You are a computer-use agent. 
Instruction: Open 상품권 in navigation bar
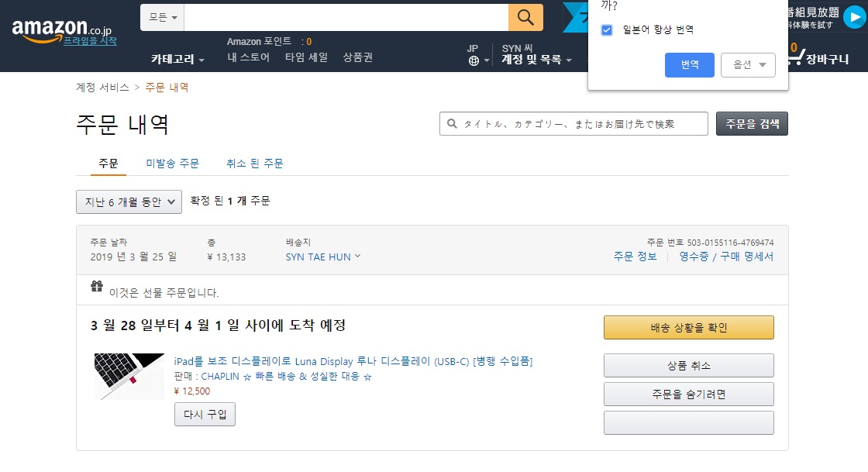pos(357,57)
